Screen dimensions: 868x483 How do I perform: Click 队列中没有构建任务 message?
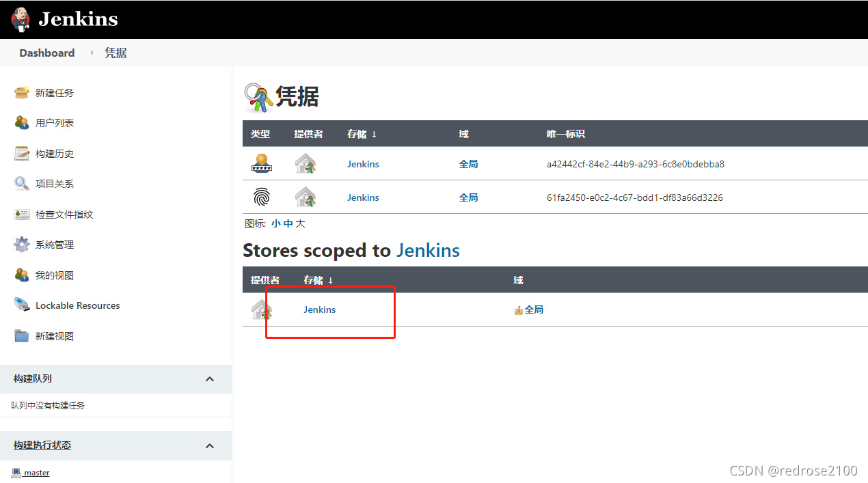(x=48, y=405)
